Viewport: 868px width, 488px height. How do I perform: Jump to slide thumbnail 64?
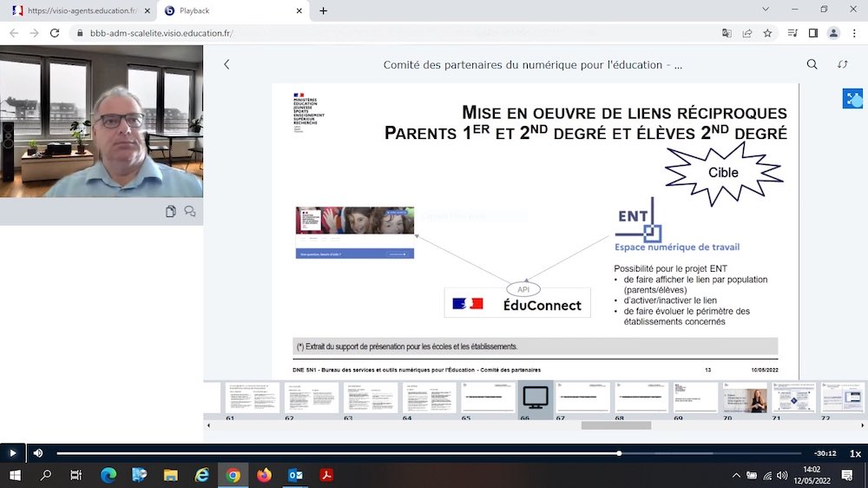tap(429, 397)
